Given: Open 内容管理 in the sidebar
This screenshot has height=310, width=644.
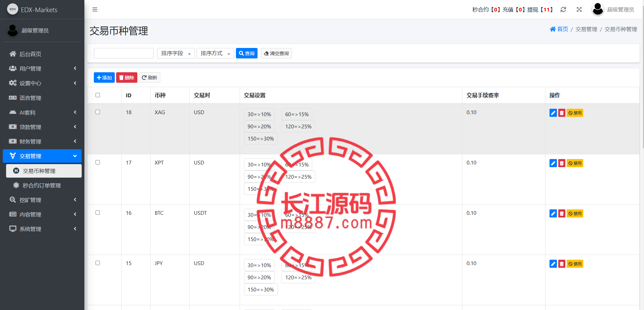Looking at the screenshot, I should pos(42,214).
